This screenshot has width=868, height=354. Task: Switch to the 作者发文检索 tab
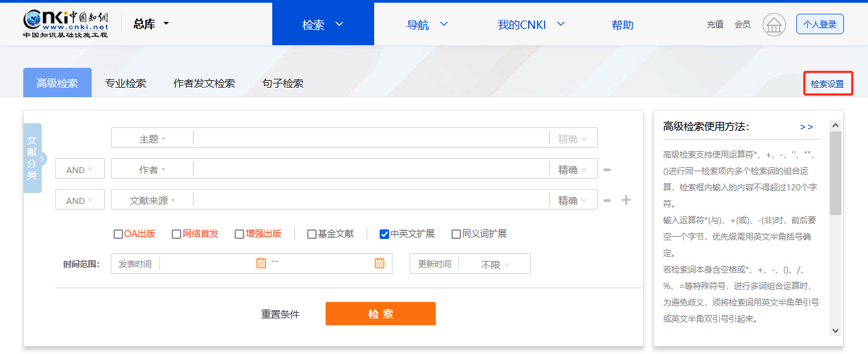pos(204,84)
